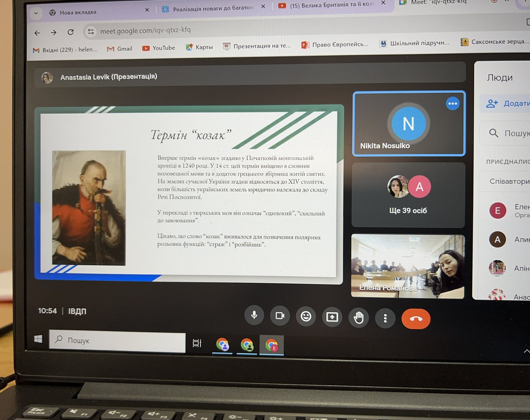Raise hand in the meeting

[358, 318]
